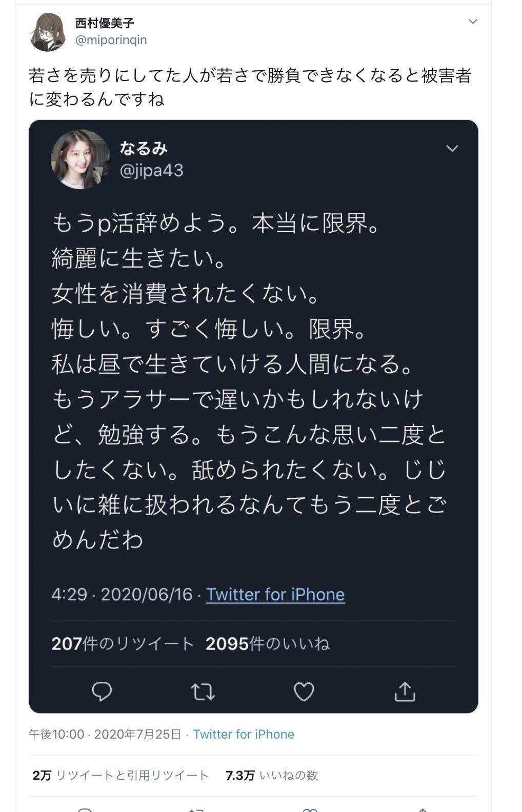Open 西村優美子's profile avatar

click(x=47, y=31)
